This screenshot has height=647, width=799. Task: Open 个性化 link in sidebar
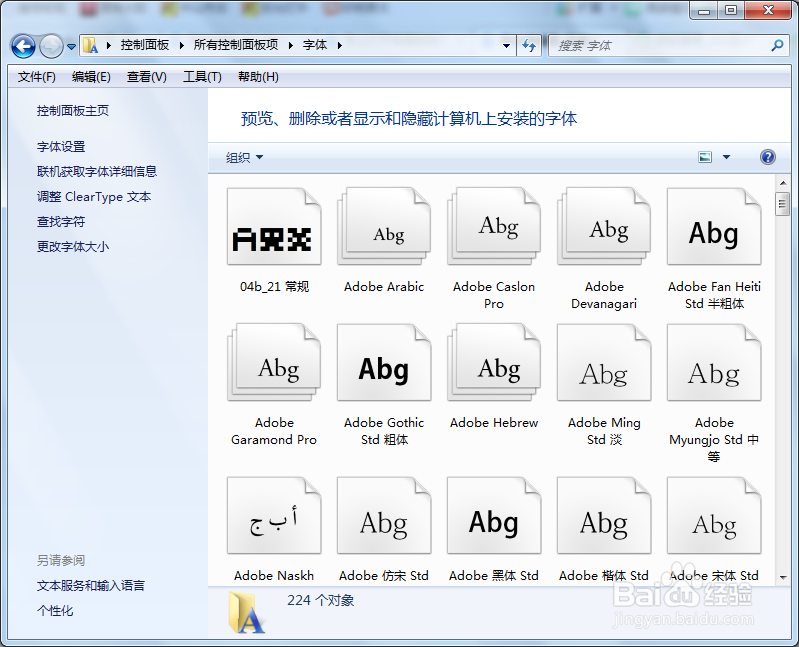[x=55, y=610]
